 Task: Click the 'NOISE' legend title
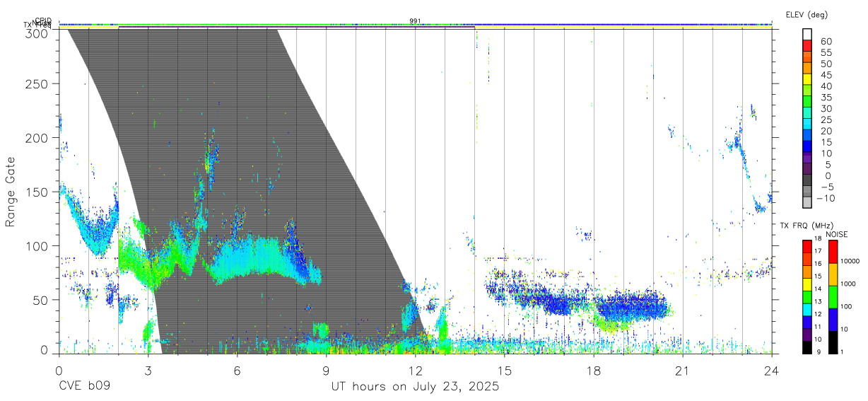coord(837,234)
